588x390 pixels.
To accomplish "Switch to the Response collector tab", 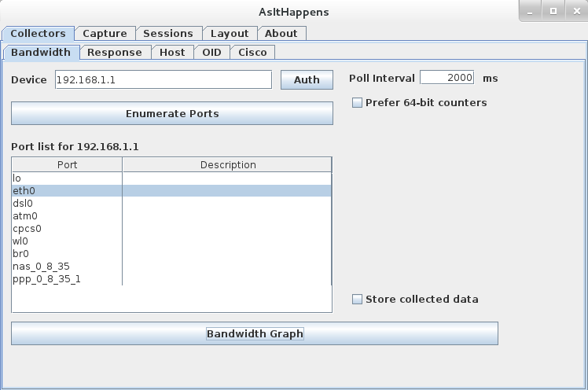I will tap(114, 52).
